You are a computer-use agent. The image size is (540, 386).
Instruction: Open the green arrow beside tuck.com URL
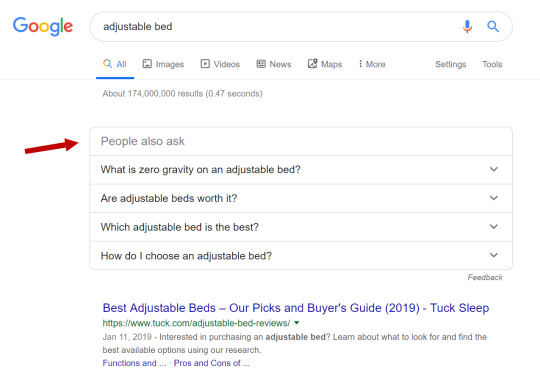[x=297, y=323]
